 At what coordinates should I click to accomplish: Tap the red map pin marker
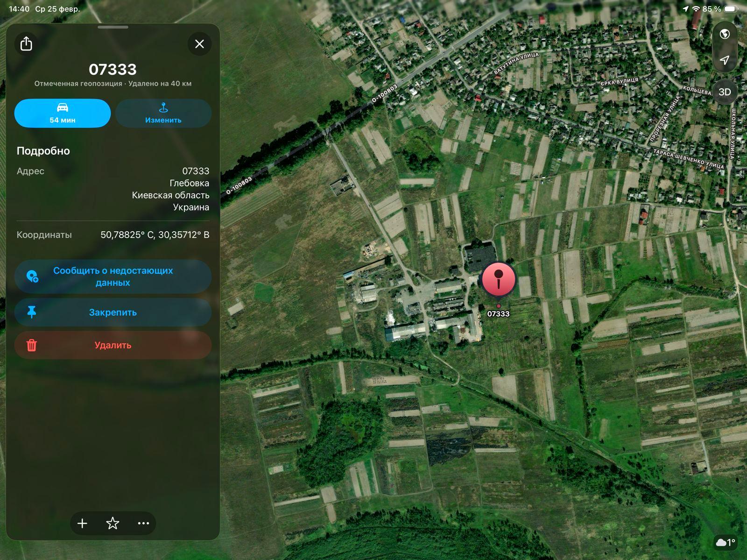(499, 279)
